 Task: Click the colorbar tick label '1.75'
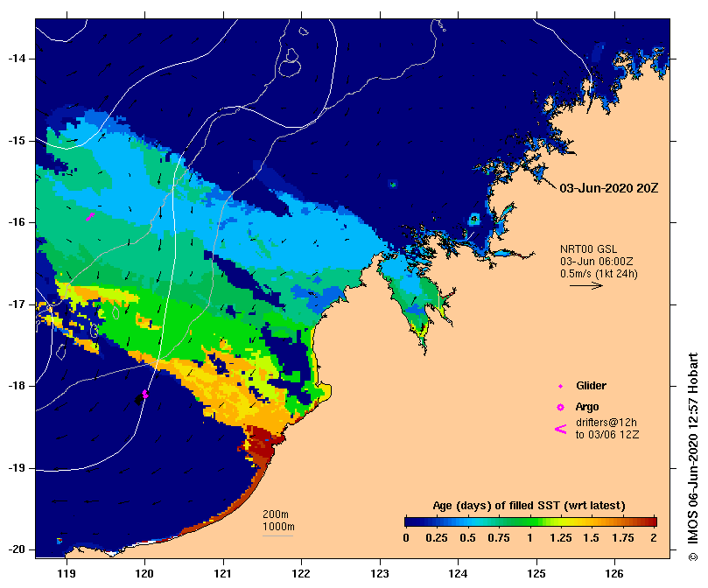[x=622, y=538]
